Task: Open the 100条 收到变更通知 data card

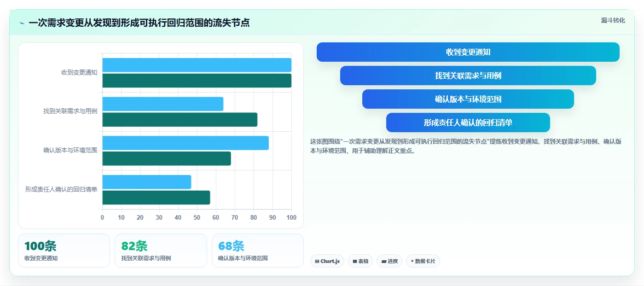Action: pyautogui.click(x=64, y=251)
